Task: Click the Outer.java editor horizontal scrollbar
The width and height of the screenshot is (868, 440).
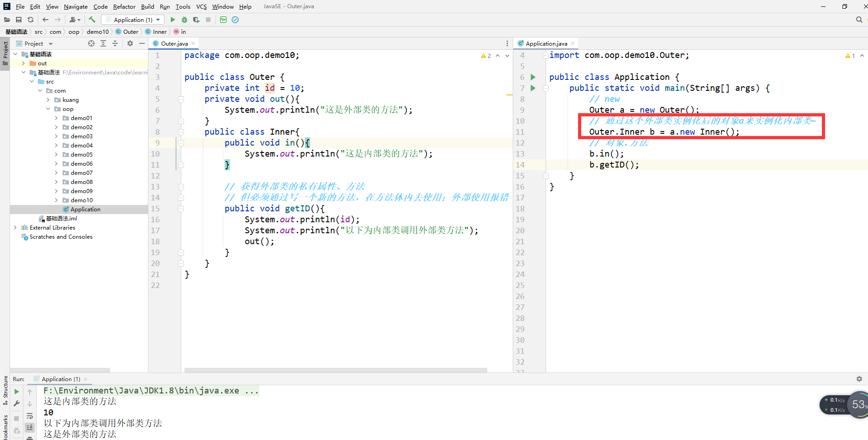Action: pos(336,370)
